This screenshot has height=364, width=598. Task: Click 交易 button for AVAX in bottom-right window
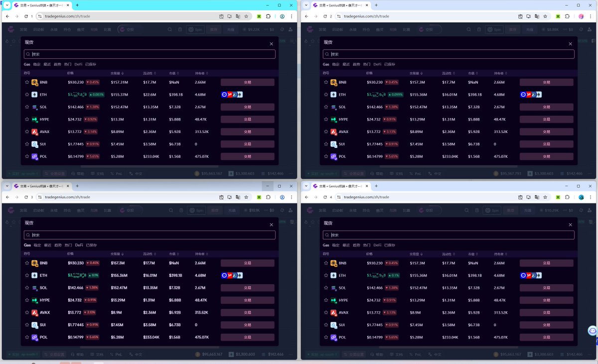tap(546, 313)
